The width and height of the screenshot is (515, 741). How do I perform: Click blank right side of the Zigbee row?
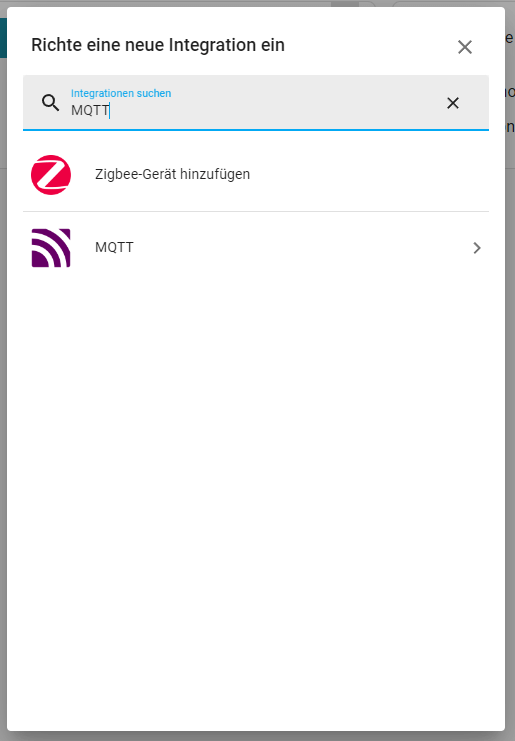[369, 174]
